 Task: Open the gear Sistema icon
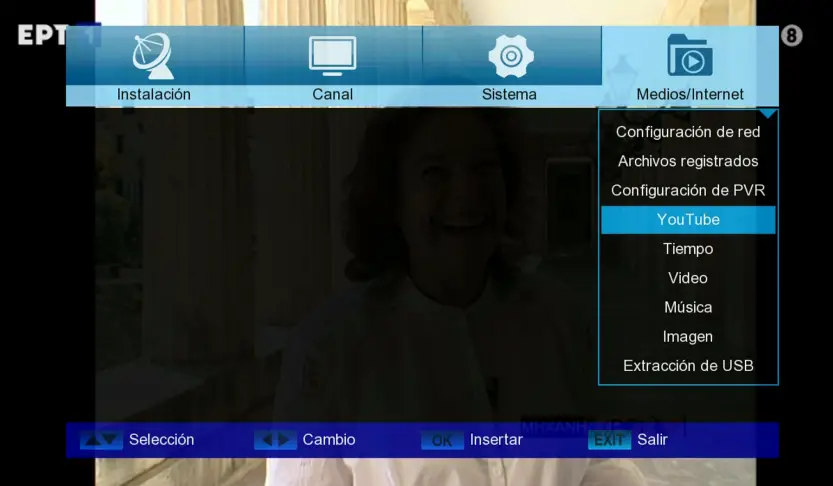pos(511,56)
